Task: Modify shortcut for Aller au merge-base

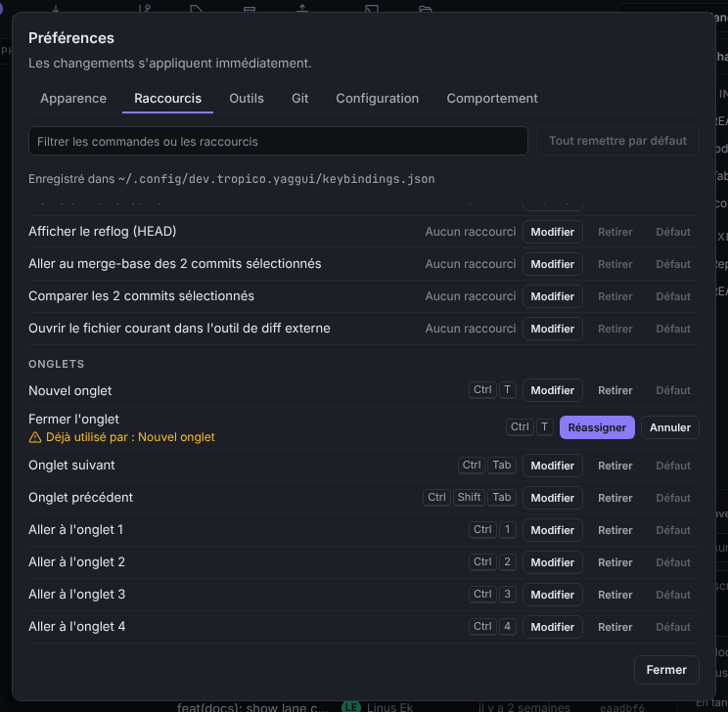Action: [x=553, y=264]
